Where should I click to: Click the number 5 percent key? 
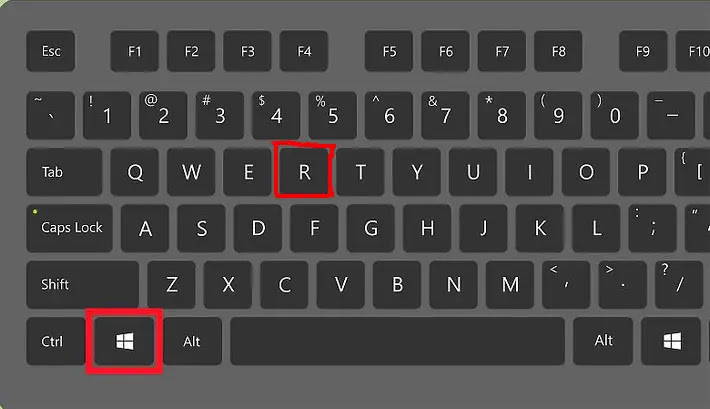(333, 115)
